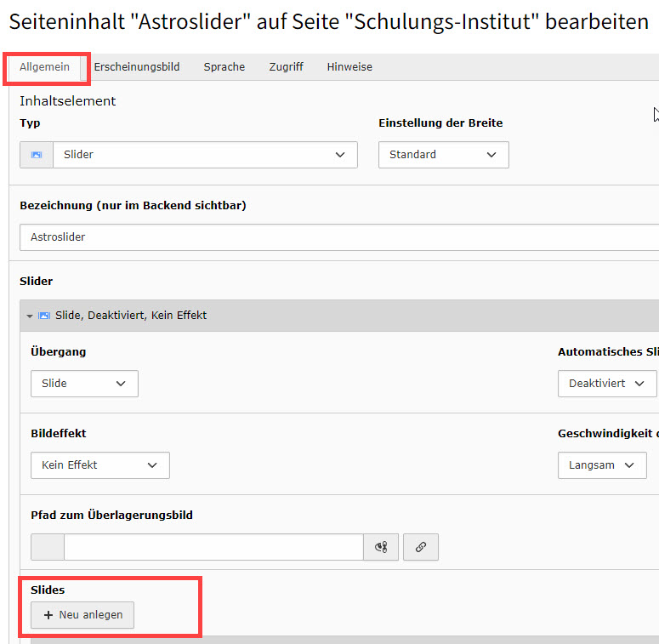Image resolution: width=659 pixels, height=644 pixels.
Task: Click the slider image icon in Typ field
Action: [x=37, y=155]
